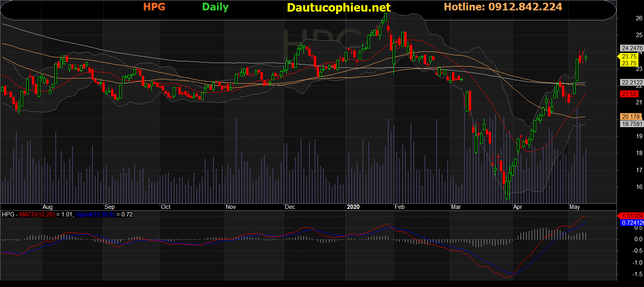Click the 25 price axis tick

639,35
